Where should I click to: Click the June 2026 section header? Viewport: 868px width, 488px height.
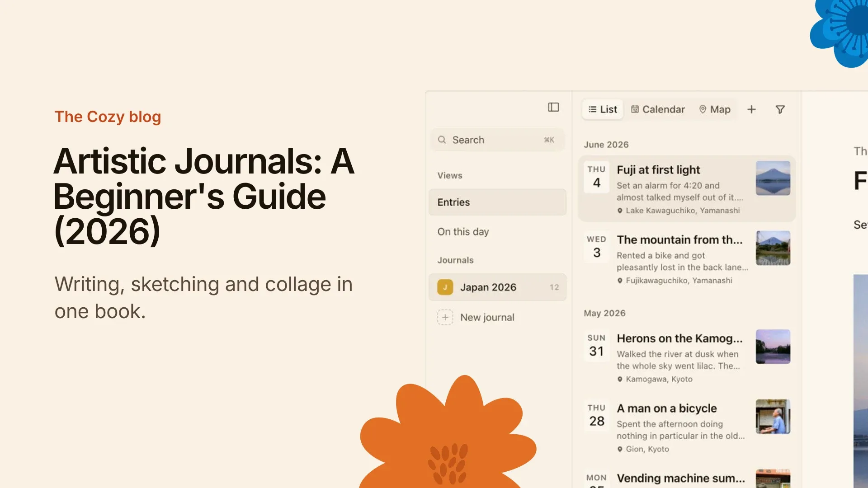pos(606,145)
